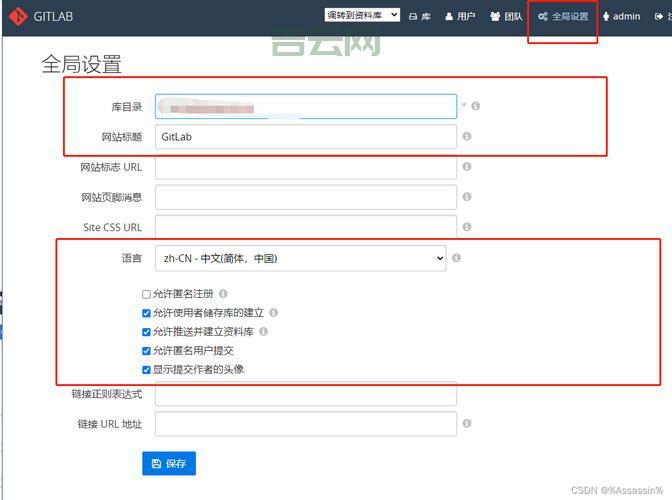
Task: Open the 团队 teams menu
Action: point(506,16)
